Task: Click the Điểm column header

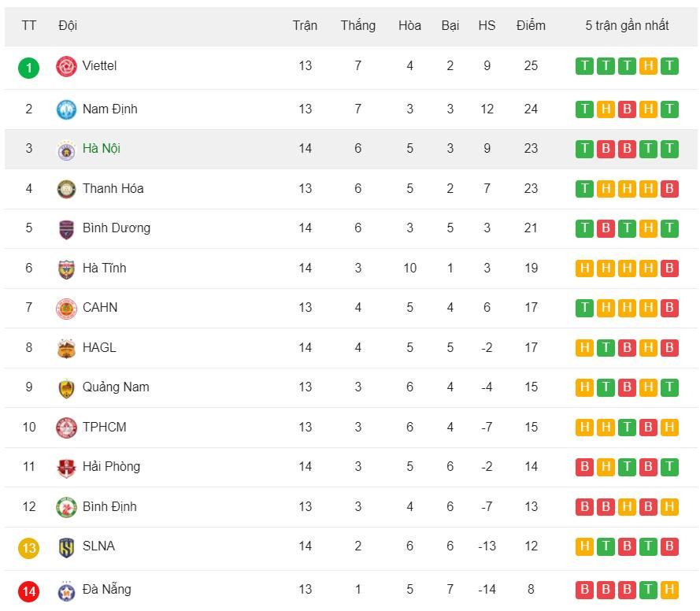Action: [531, 26]
